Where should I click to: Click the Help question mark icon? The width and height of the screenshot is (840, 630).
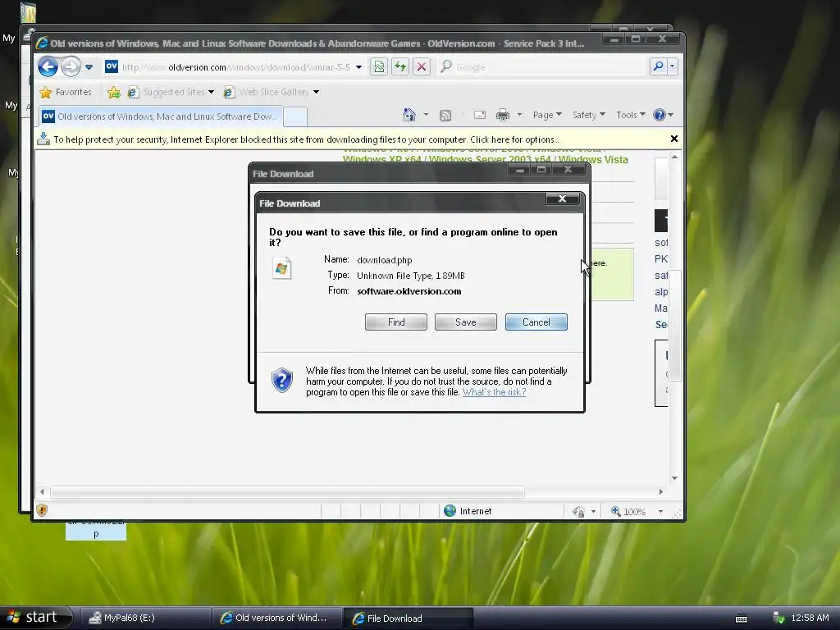pos(660,115)
